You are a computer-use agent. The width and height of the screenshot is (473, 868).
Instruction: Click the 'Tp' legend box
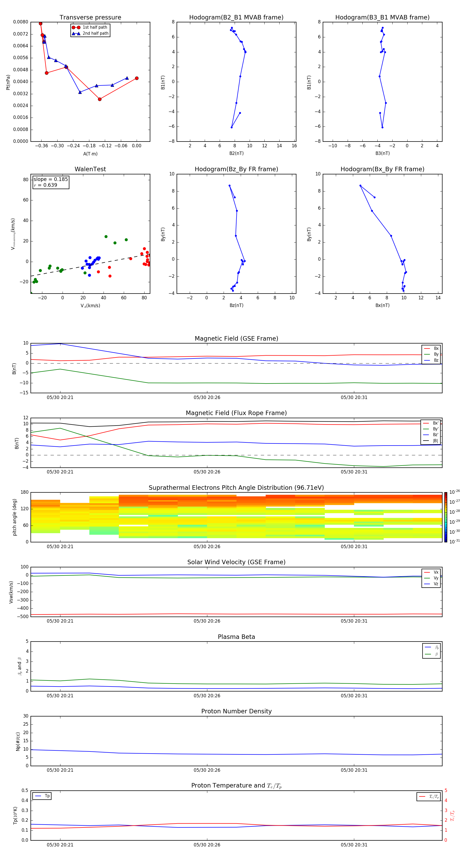(x=42, y=796)
